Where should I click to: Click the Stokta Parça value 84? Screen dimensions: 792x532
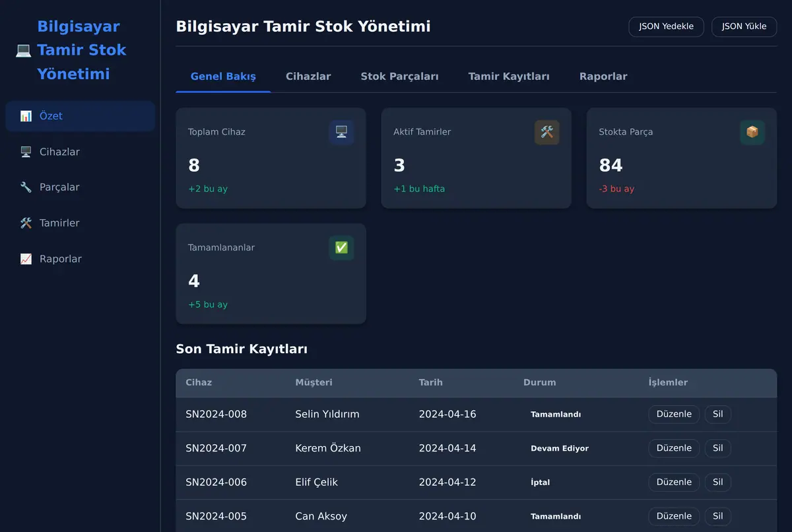(x=610, y=165)
